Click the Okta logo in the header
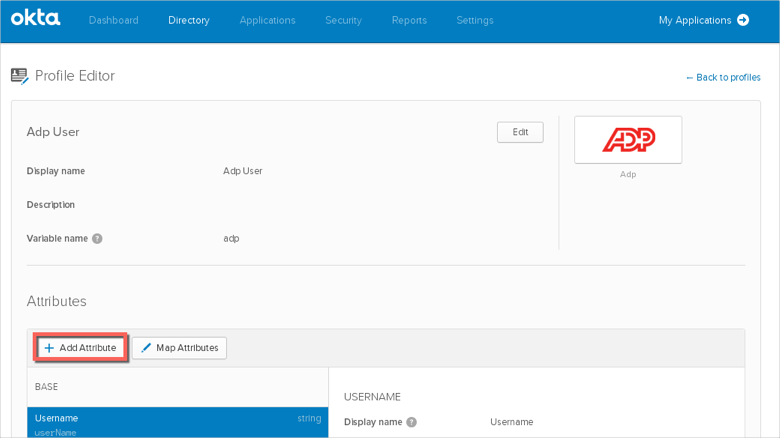Screen dimensions: 780x438 [x=36, y=19]
